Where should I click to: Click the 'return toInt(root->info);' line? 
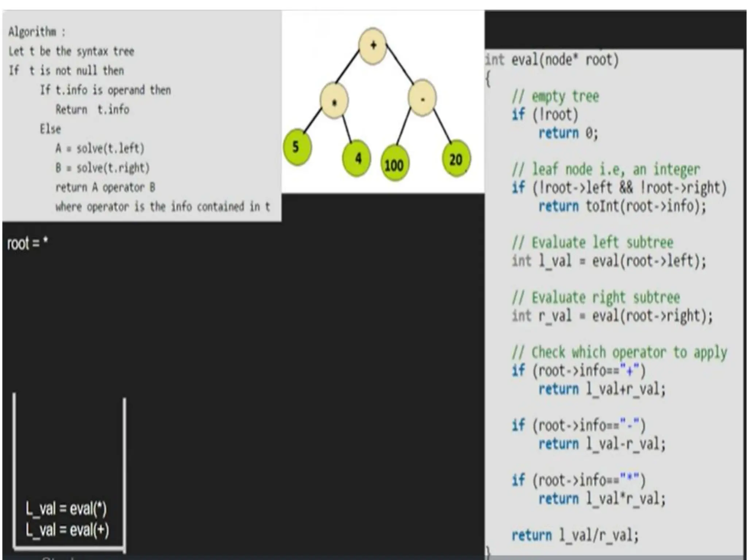[622, 206]
